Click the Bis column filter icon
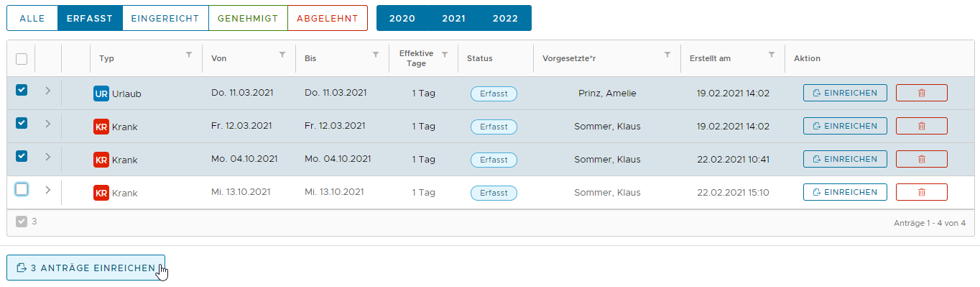This screenshot has width=980, height=287. pos(376,55)
